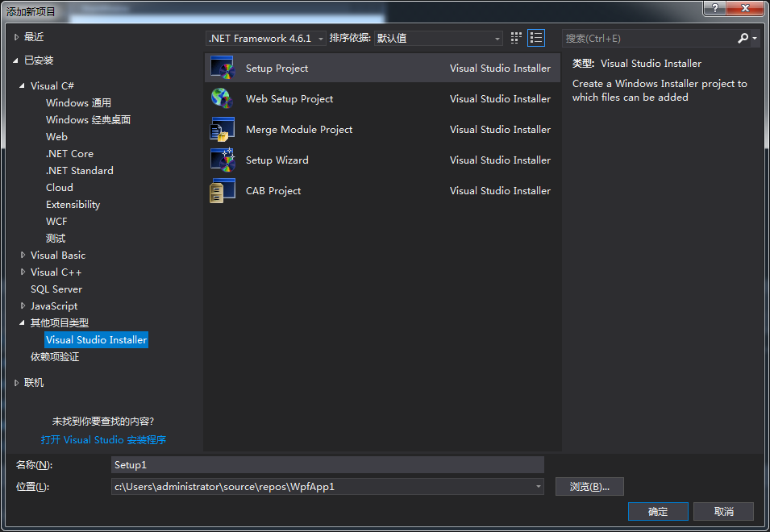The height and width of the screenshot is (532, 770).
Task: Choose the Setup Project template name
Action: [277, 69]
